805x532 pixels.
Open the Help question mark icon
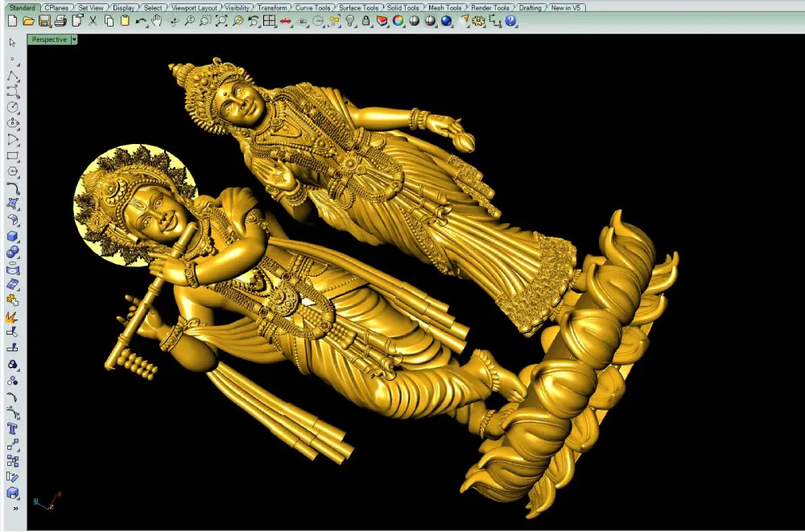coord(511,21)
